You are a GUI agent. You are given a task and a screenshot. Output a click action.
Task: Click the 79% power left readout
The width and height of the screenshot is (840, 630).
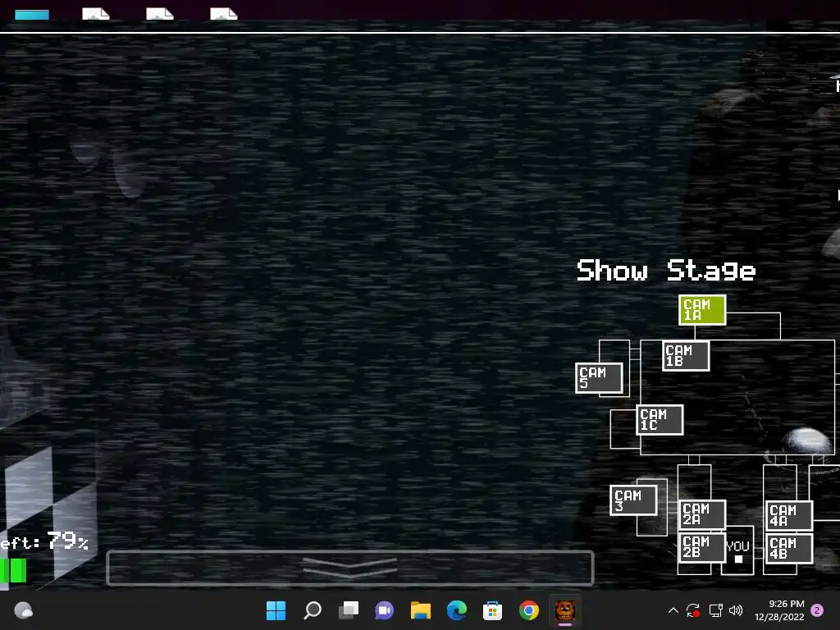[67, 541]
